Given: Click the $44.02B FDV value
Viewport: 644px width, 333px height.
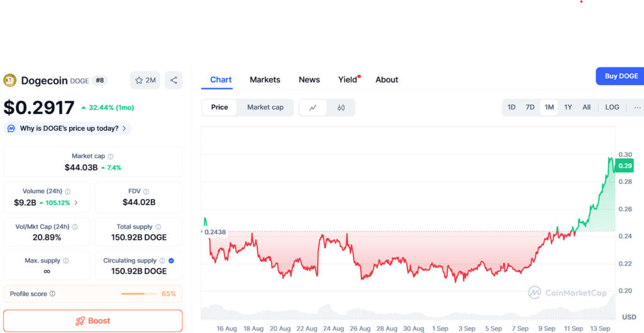Looking at the screenshot, I should pyautogui.click(x=139, y=202).
